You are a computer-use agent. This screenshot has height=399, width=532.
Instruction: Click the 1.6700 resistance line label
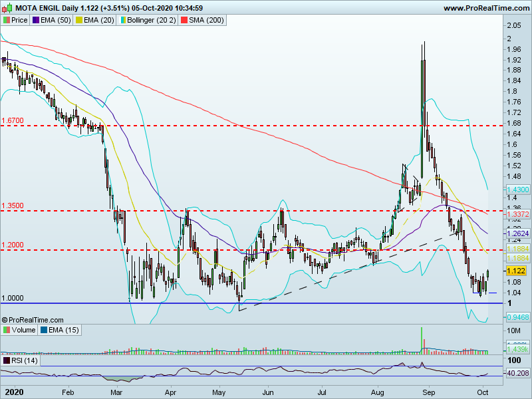click(13, 120)
